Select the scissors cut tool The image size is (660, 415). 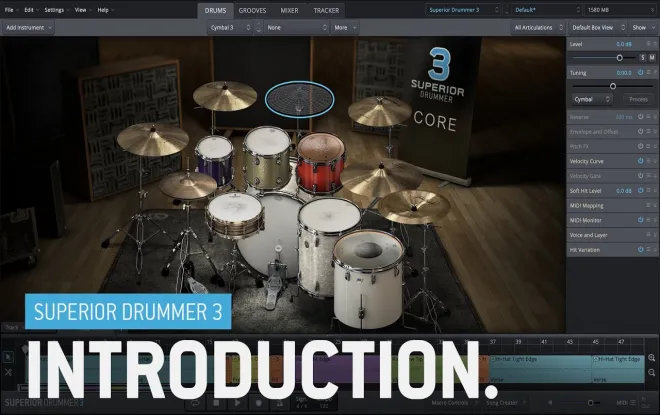click(x=8, y=372)
